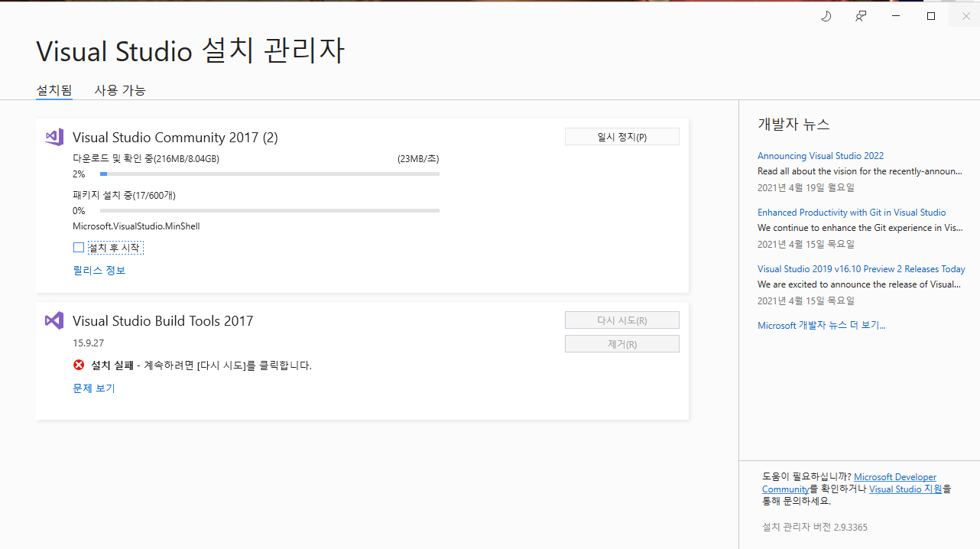
Task: Click the package install progress bar at 0%
Action: pos(270,211)
